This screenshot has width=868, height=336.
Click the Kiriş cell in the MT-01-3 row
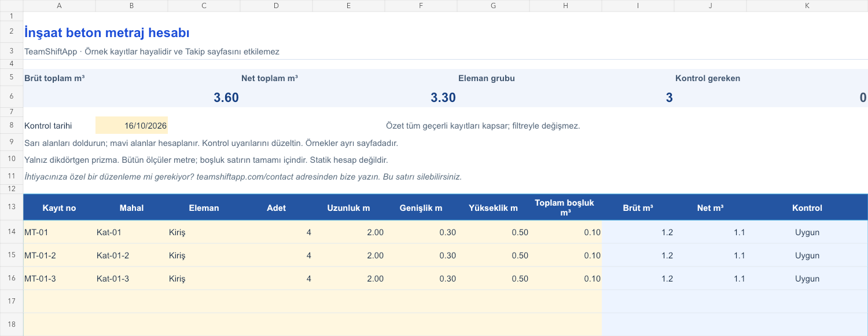204,279
